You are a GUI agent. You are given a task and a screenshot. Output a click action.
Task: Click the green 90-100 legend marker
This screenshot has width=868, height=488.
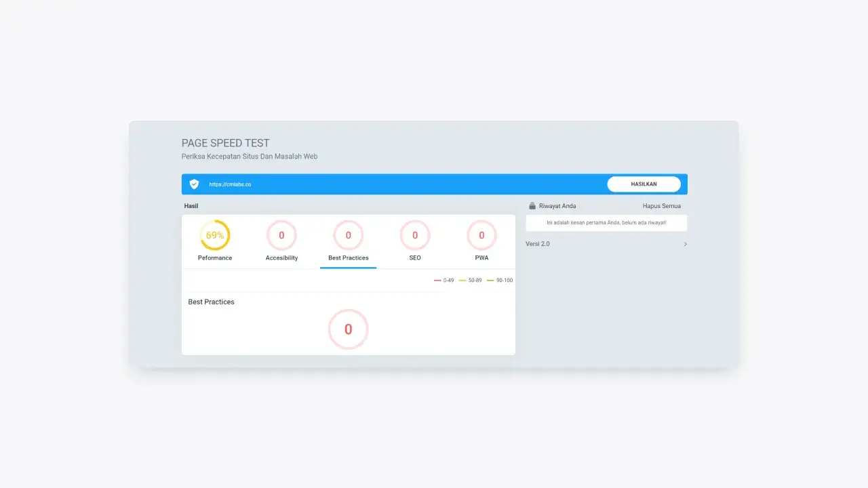pos(490,281)
